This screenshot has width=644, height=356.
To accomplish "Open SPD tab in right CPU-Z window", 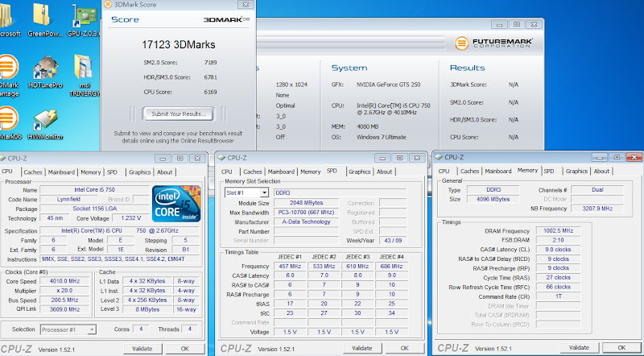I will point(549,171).
